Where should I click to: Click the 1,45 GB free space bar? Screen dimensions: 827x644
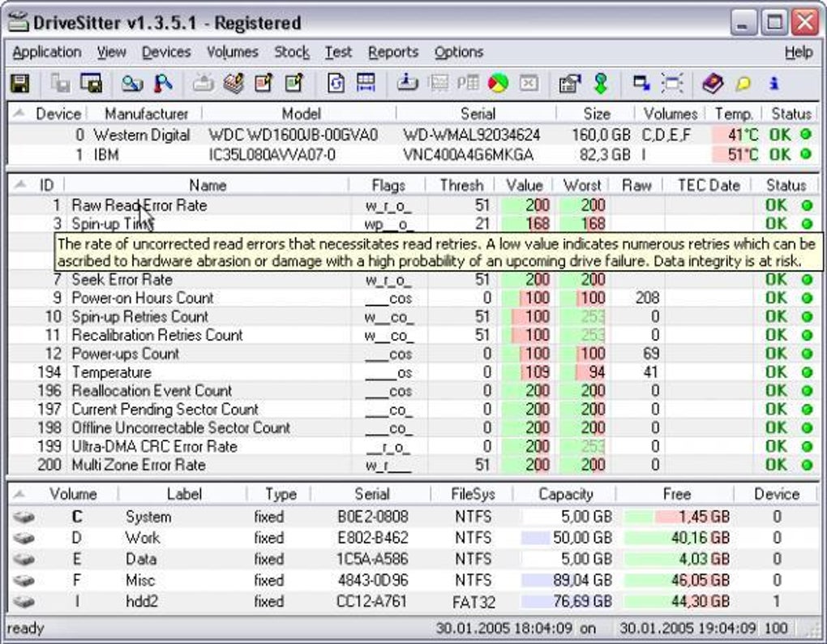(x=677, y=517)
